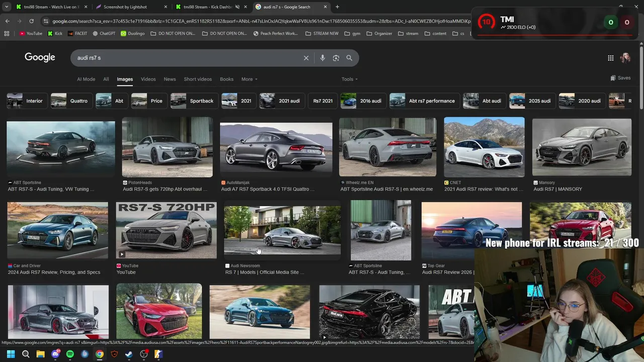
Task: Clear the search box with the X icon
Action: (306, 58)
